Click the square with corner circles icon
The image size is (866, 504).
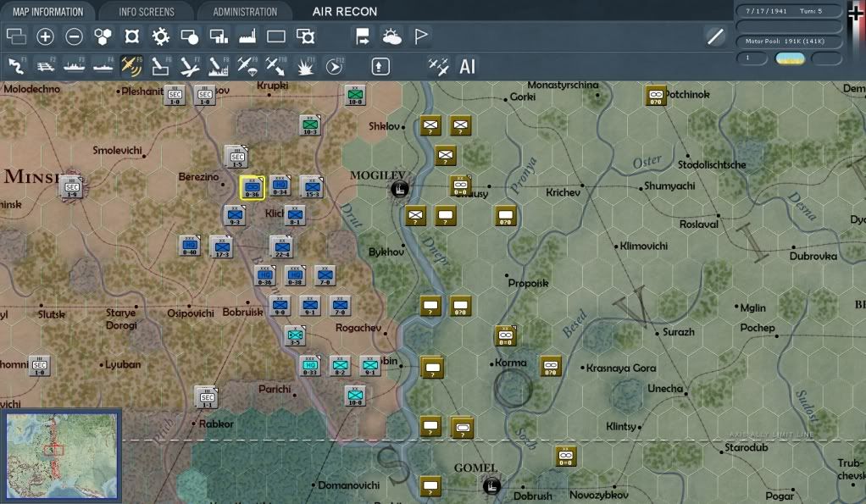click(131, 36)
